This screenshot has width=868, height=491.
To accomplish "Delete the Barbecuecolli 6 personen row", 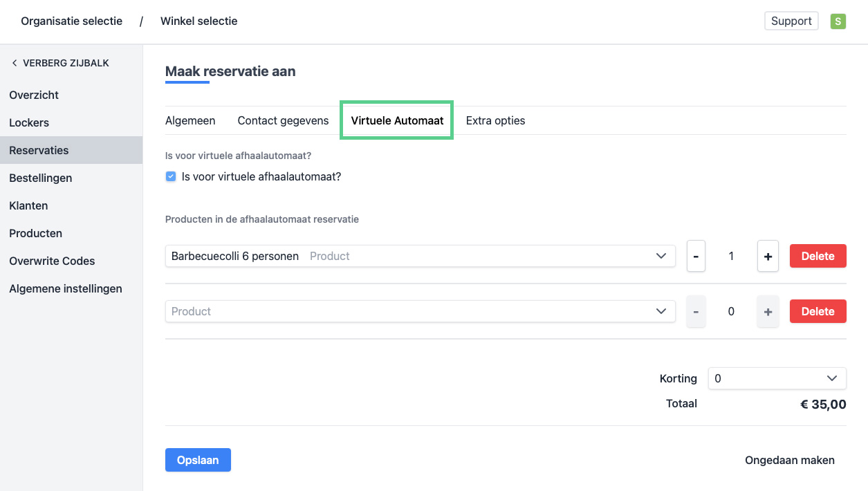I will point(818,256).
